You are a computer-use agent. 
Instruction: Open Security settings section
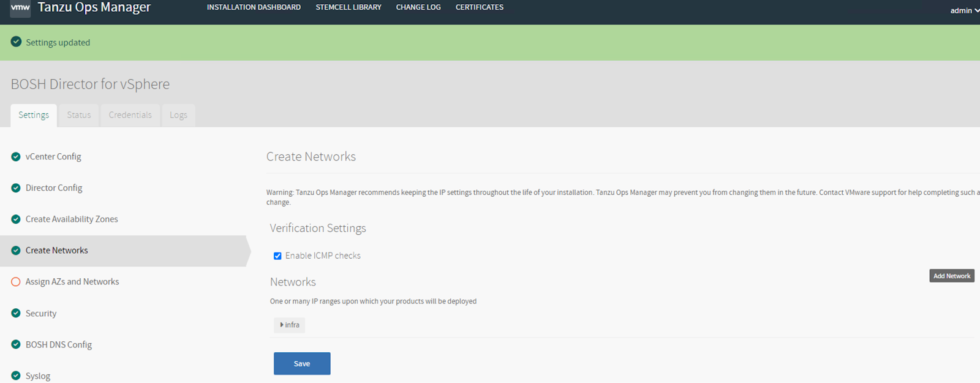point(41,313)
